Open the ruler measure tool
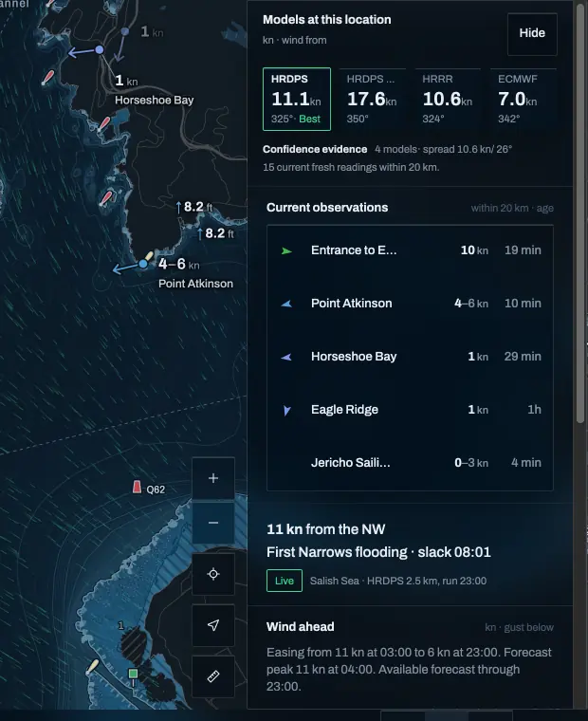Viewport: 588px width, 721px height. (213, 676)
